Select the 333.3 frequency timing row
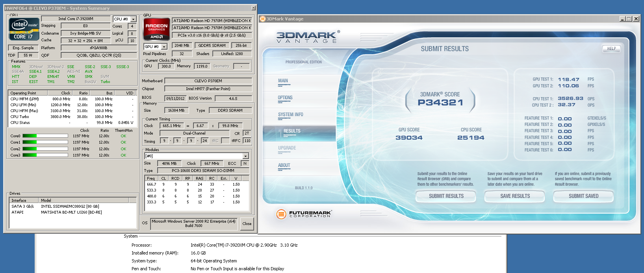 pyautogui.click(x=197, y=202)
